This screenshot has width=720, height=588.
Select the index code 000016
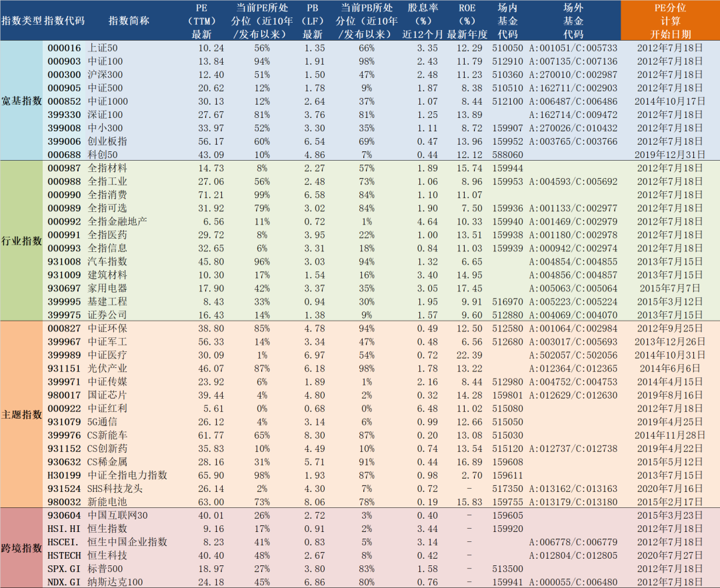[64, 48]
